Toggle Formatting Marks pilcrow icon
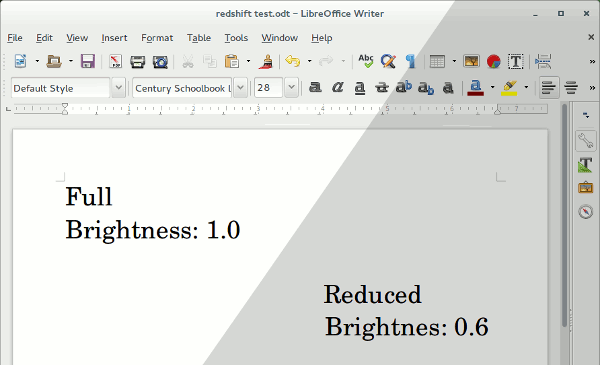 coord(411,61)
